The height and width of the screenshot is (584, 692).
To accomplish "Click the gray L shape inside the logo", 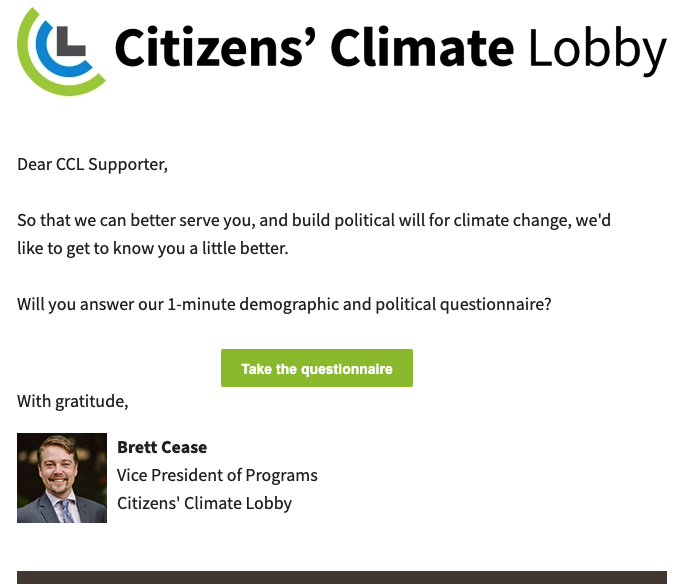I will coord(71,41).
